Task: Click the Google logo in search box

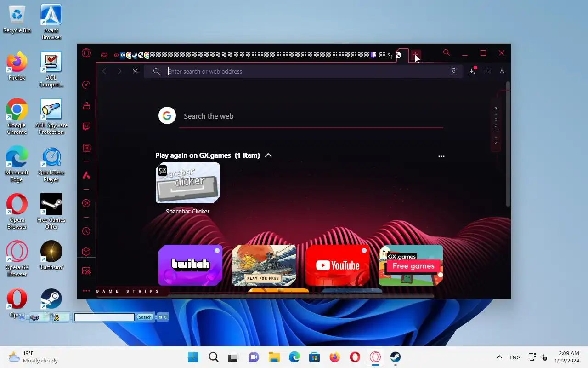Action: [x=167, y=115]
